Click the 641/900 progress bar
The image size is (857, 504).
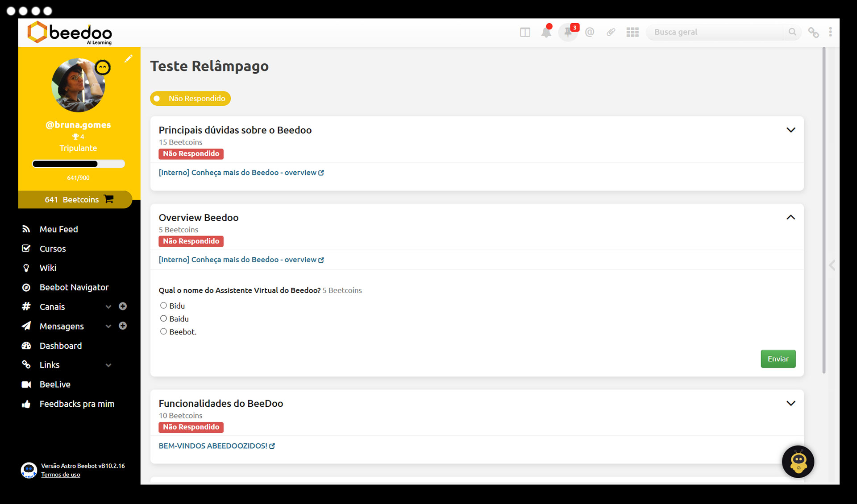tap(78, 164)
